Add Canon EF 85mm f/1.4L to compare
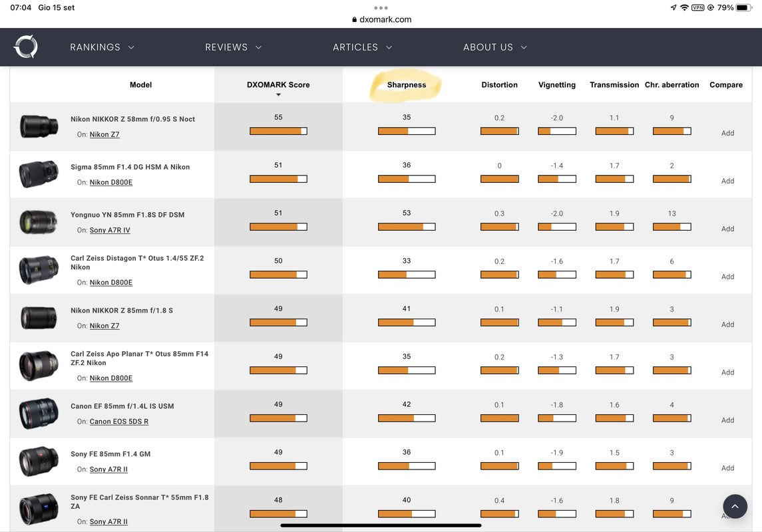Image resolution: width=762 pixels, height=532 pixels. [727, 420]
